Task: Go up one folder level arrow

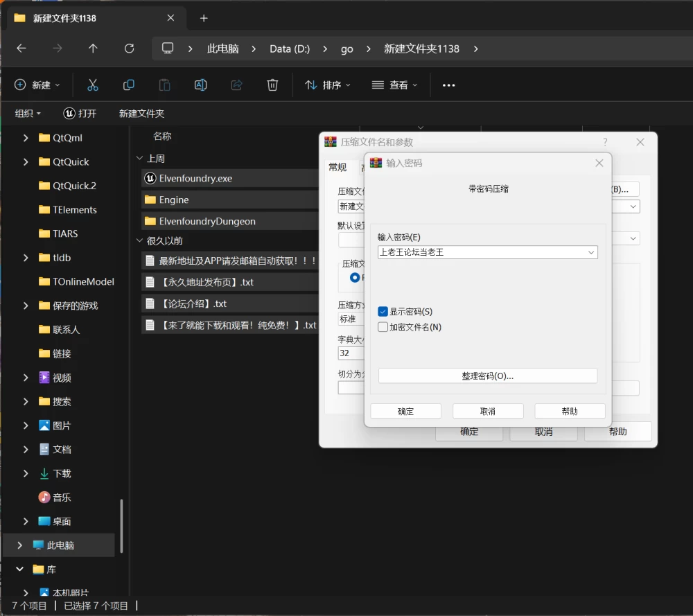Action: 93,49
